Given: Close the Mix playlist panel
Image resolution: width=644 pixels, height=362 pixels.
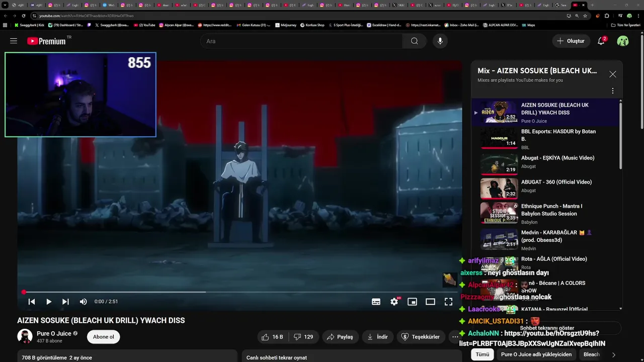Looking at the screenshot, I should [612, 74].
